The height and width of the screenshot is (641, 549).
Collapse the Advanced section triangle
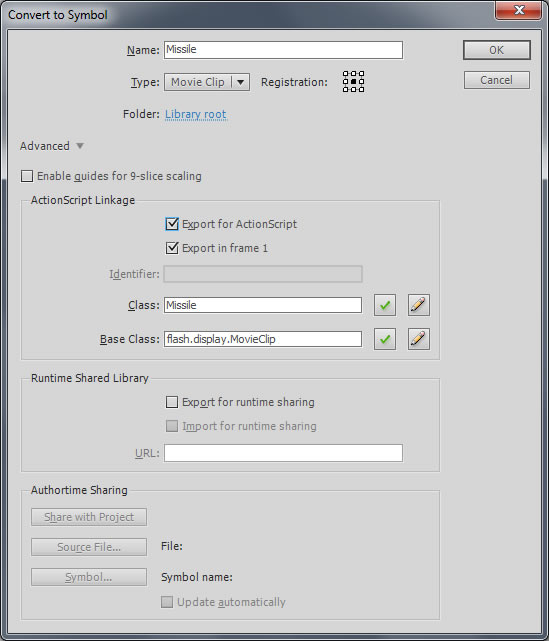coord(80,146)
